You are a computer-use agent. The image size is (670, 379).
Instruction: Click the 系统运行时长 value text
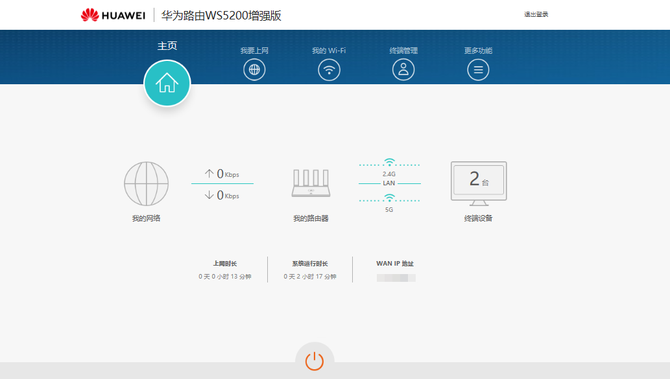310,276
